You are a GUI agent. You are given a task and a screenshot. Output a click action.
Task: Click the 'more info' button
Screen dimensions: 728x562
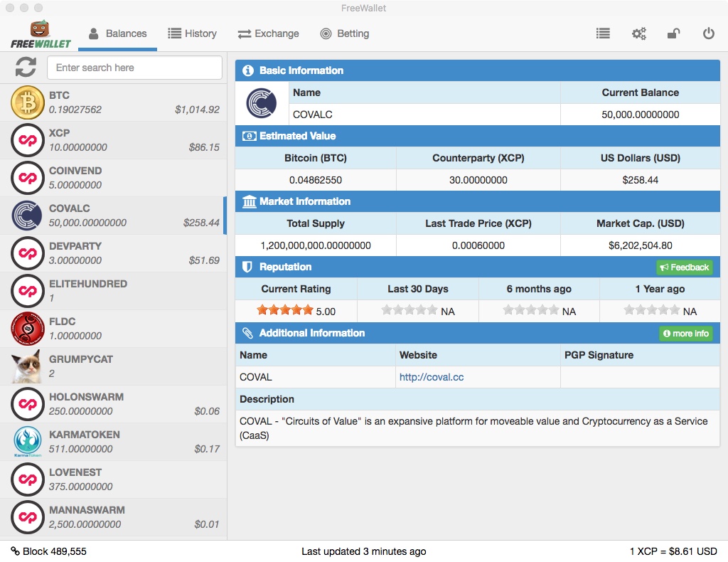[x=686, y=334]
